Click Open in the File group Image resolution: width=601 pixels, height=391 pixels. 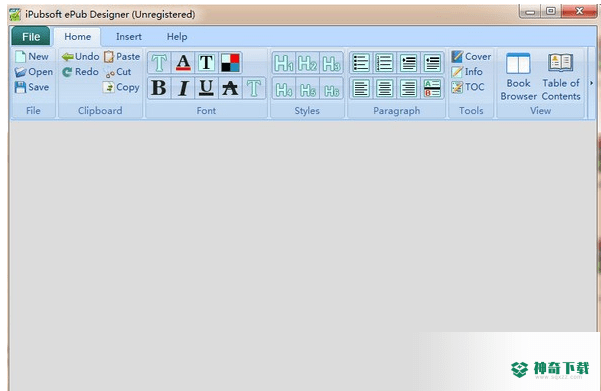pyautogui.click(x=34, y=72)
